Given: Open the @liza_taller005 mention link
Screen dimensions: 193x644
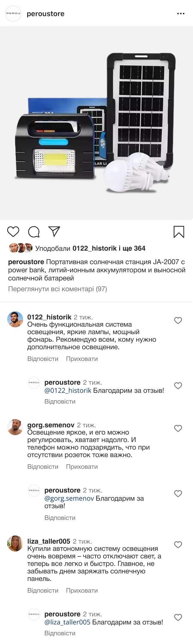Looking at the screenshot, I should pyautogui.click(x=67, y=622).
